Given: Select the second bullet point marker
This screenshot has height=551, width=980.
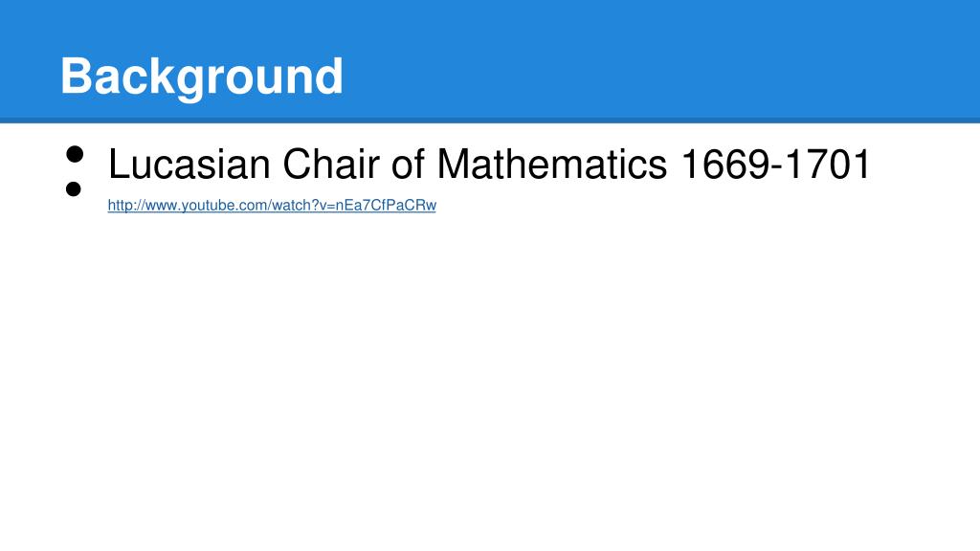Looking at the screenshot, I should (73, 188).
